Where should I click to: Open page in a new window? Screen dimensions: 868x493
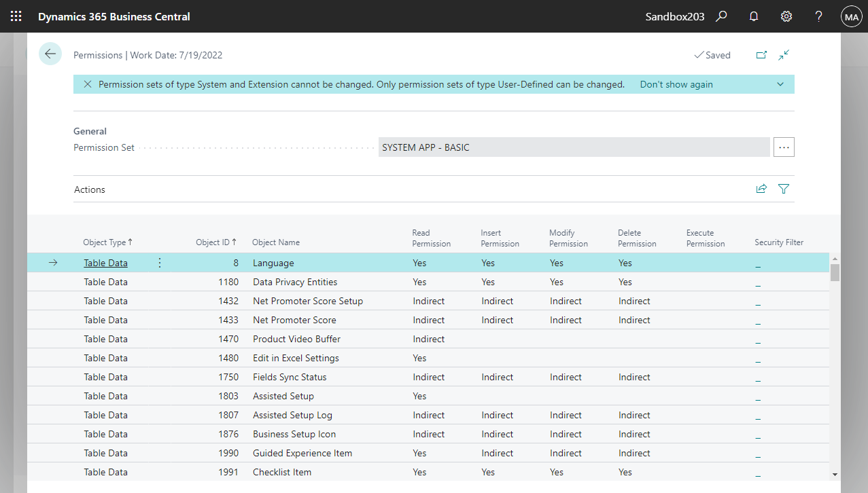click(x=761, y=54)
